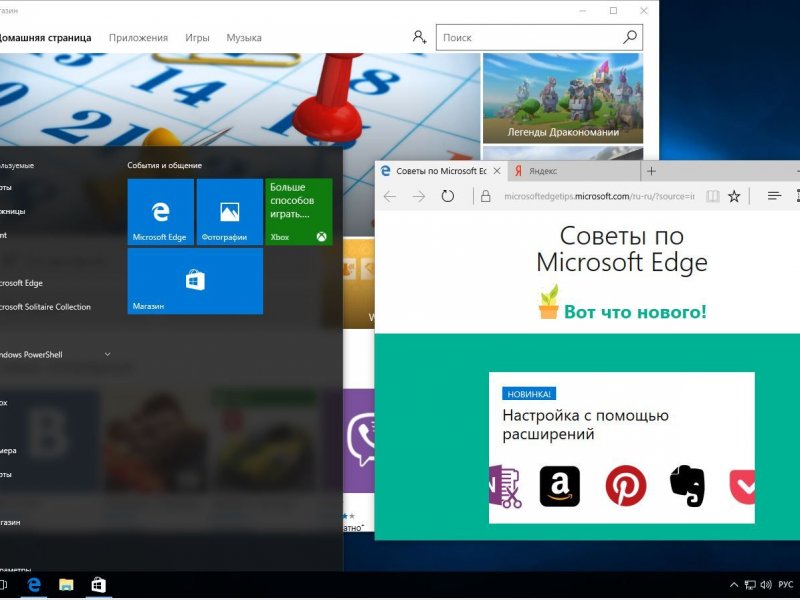Click the Edge address bar URL
800x600 pixels.
coord(599,196)
